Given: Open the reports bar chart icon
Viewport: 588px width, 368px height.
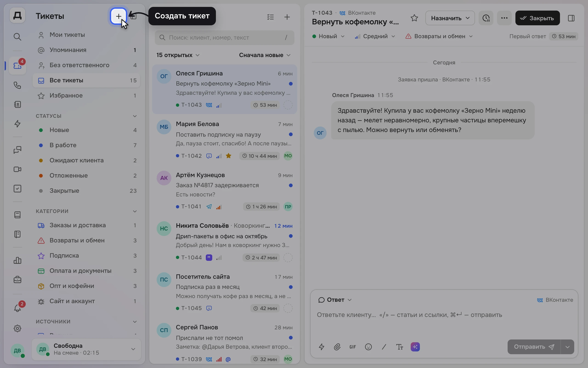Looking at the screenshot, I should [17, 260].
